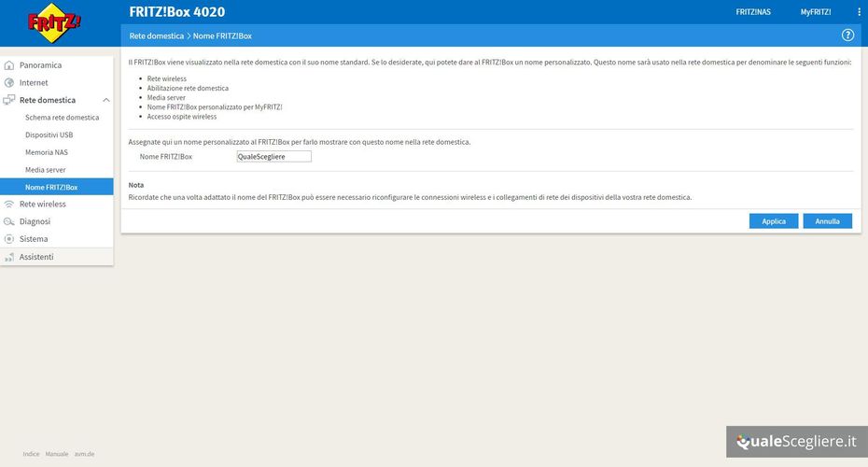Open Schema rete domestica submenu item
Viewport: 868px width, 467px height.
[62, 118]
